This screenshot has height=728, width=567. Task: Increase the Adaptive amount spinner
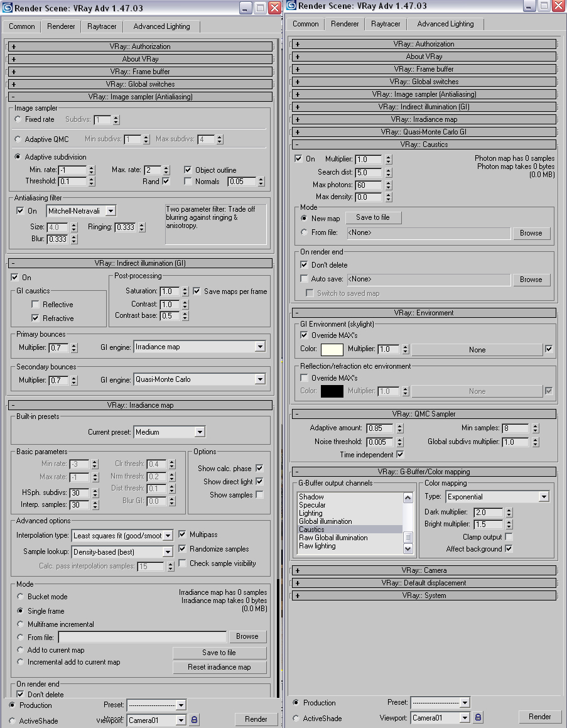coord(401,426)
